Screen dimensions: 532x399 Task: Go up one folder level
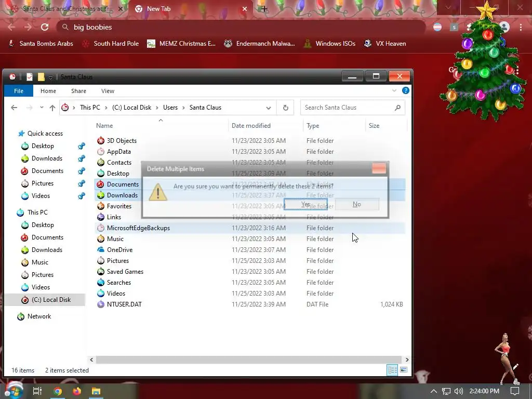(x=52, y=108)
